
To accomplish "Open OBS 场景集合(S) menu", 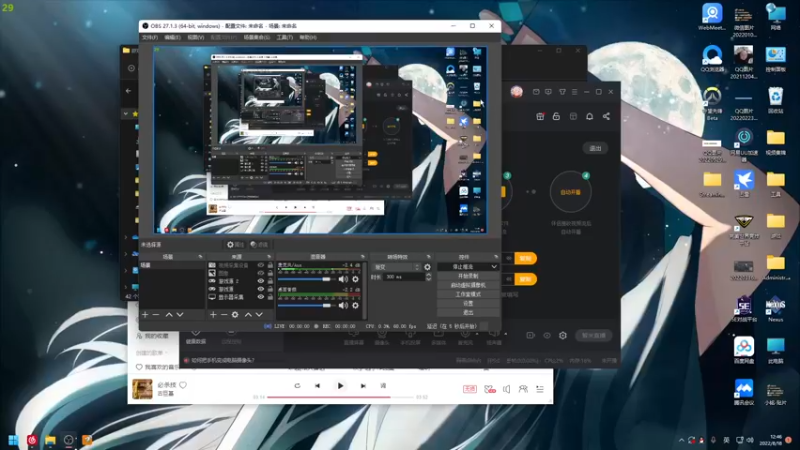I will pyautogui.click(x=257, y=37).
